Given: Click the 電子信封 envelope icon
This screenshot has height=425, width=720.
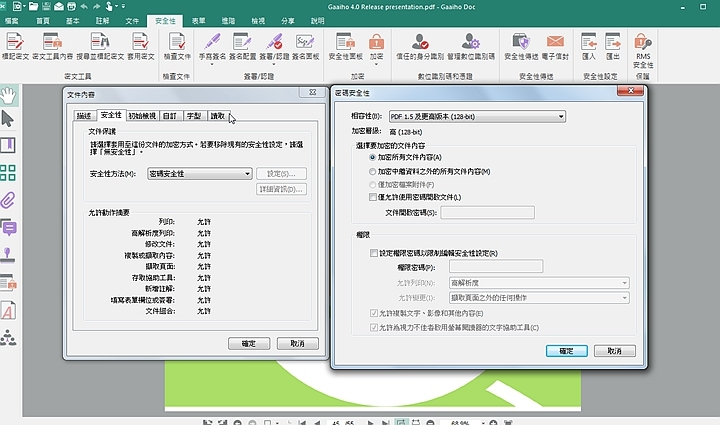Looking at the screenshot, I should [x=555, y=42].
